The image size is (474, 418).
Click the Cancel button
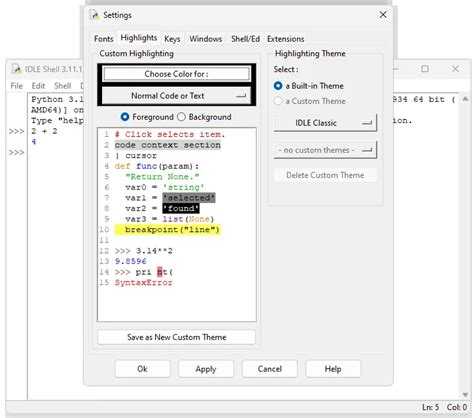click(x=269, y=369)
